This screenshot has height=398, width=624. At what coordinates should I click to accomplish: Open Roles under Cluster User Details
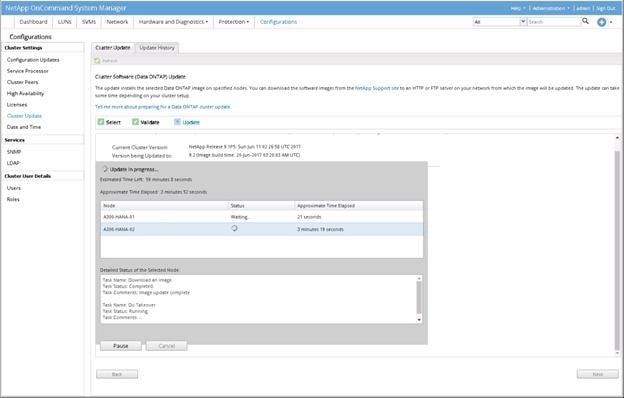pos(13,199)
